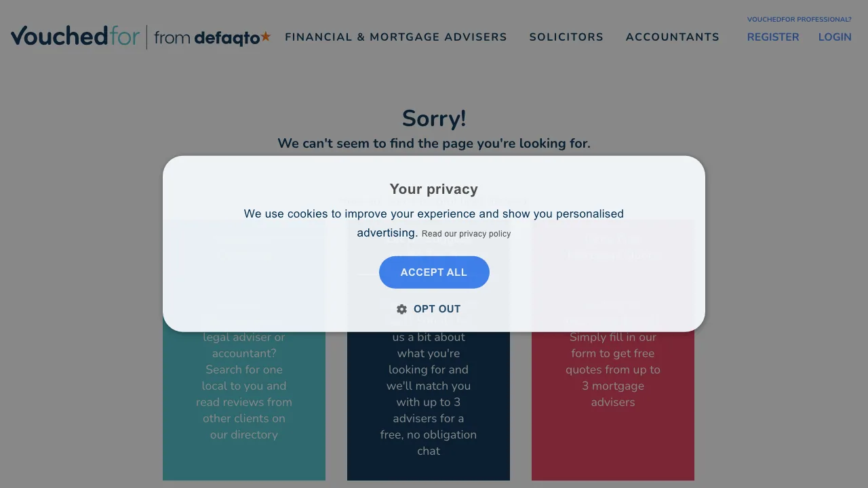Click the page-not-found message text
The image size is (868, 488).
click(434, 143)
